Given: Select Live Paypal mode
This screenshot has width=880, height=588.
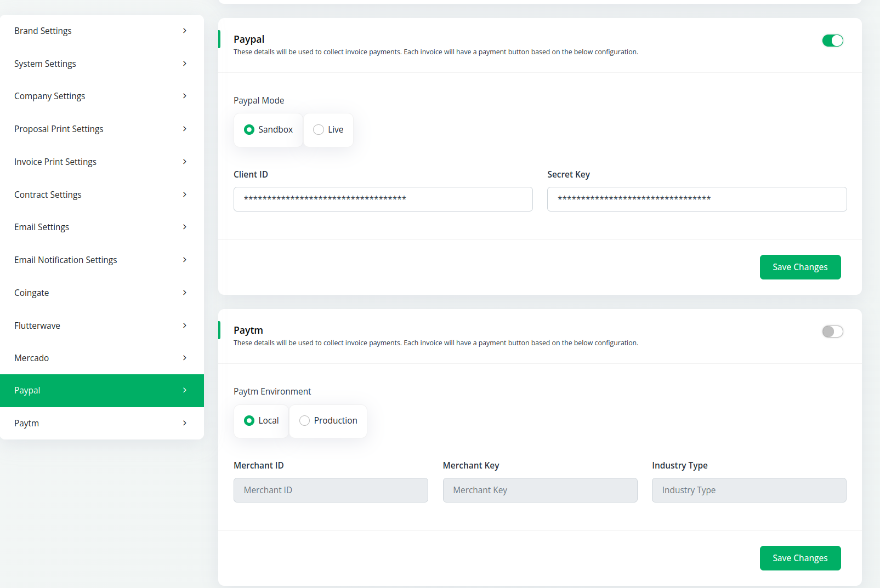Looking at the screenshot, I should pyautogui.click(x=328, y=130).
